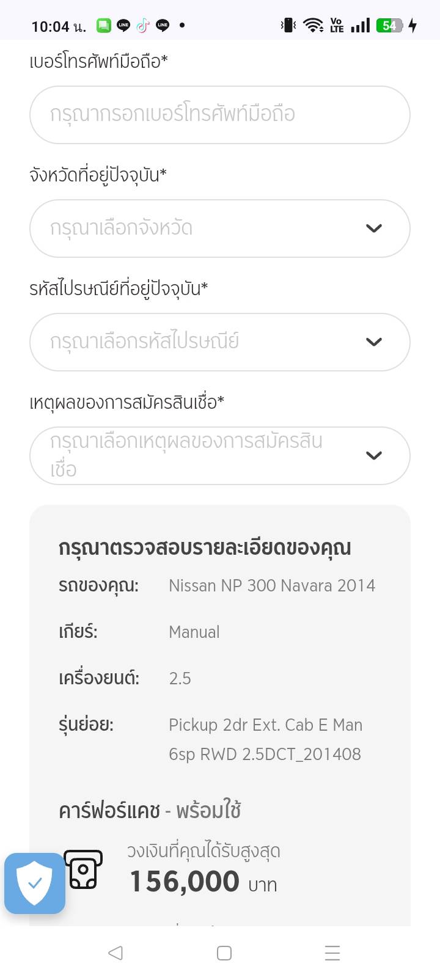This screenshot has height=980, width=440.
Task: Focus the mobile phone number input field
Action: (x=219, y=115)
